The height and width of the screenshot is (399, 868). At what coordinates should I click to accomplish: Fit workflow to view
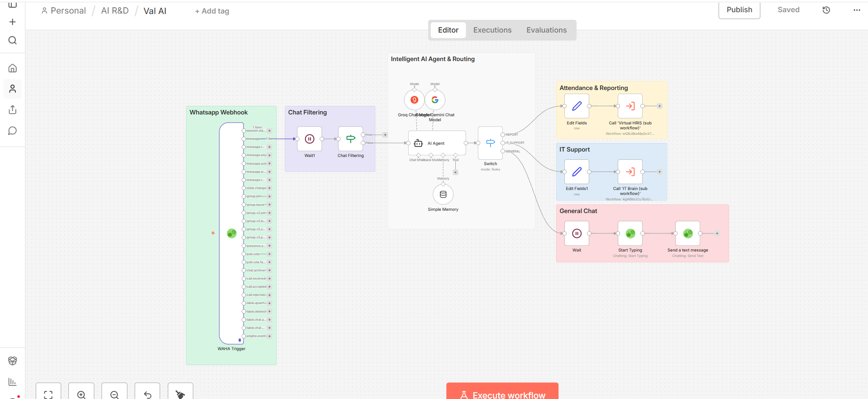click(x=48, y=394)
